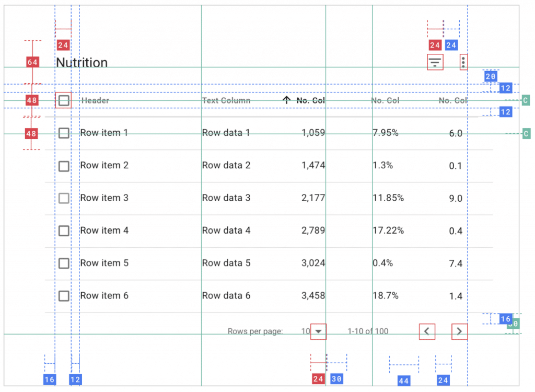Click the Nutrition table title
Image resolution: width=535 pixels, height=392 pixels.
click(x=82, y=63)
